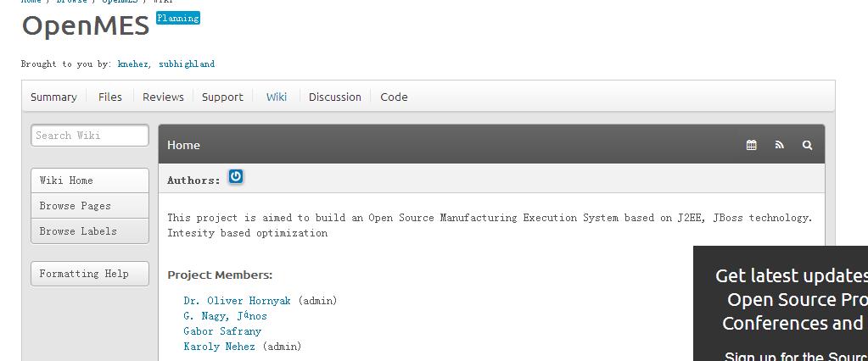Open Wiki Home in sidebar

[x=90, y=180]
